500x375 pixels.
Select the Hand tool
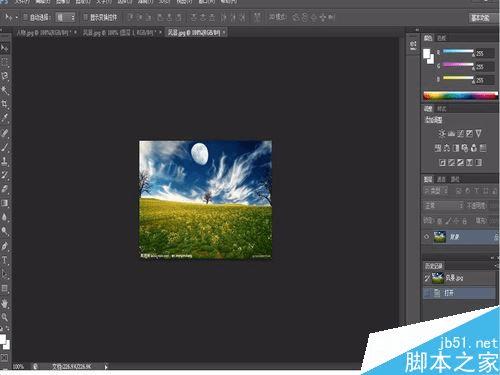point(5,303)
